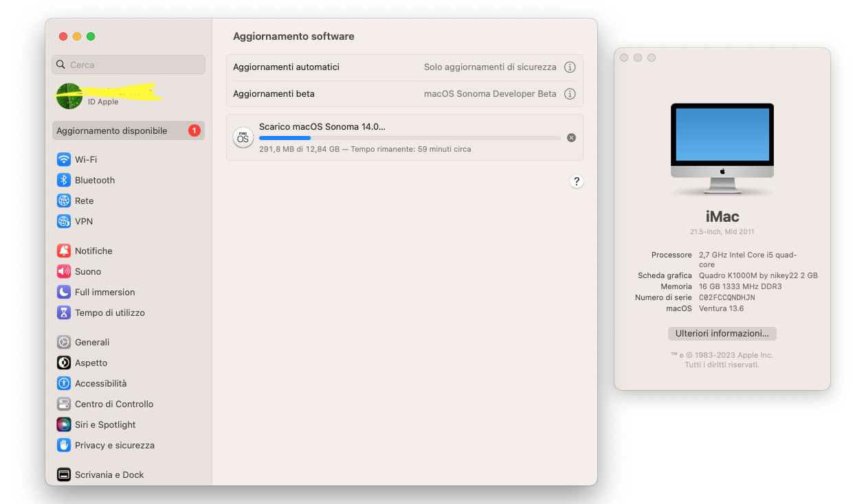Open Aspetto appearance icon
This screenshot has width=855, height=504.
(x=64, y=363)
